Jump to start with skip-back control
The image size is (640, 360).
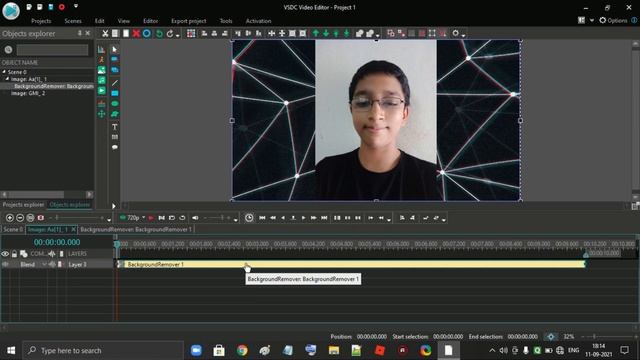pyautogui.click(x=262, y=218)
